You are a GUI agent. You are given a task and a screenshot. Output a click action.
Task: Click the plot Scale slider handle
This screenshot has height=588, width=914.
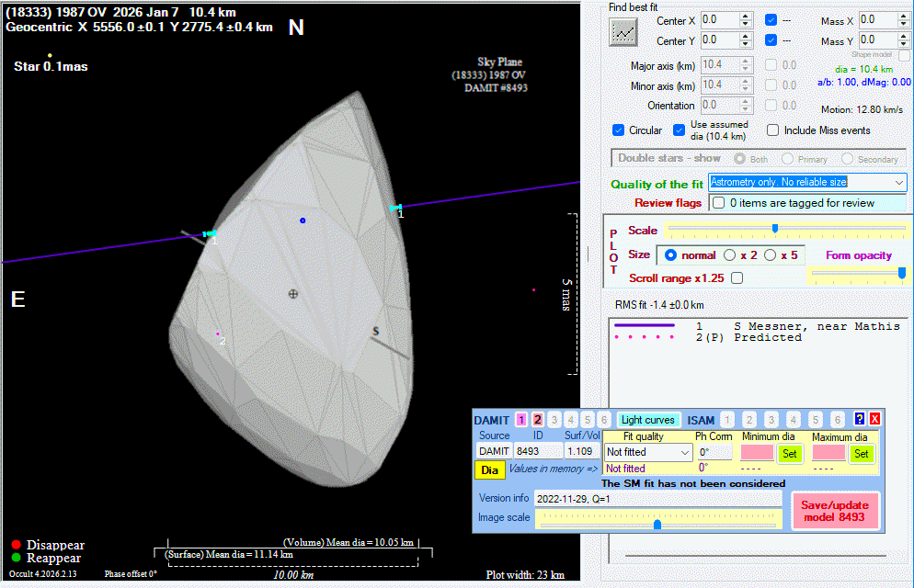coord(774,229)
